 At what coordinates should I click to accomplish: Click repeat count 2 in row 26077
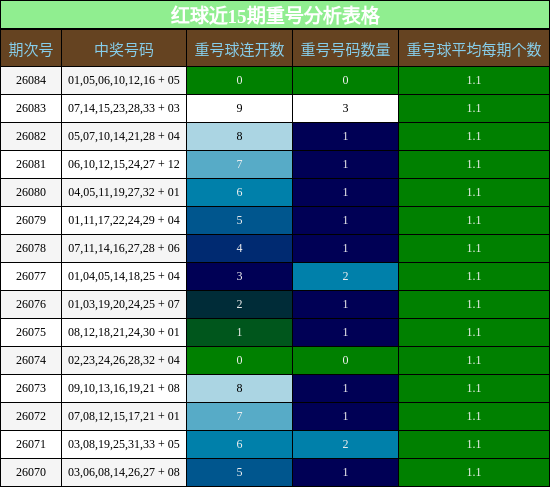point(346,276)
